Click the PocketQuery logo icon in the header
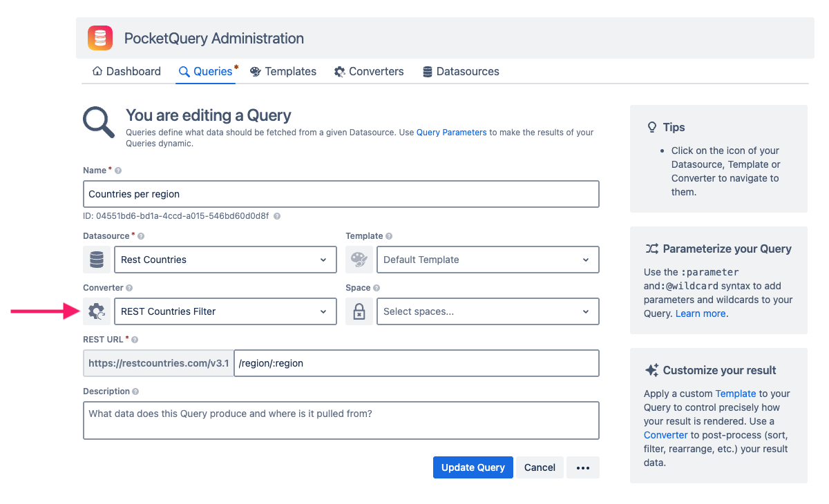The image size is (829, 504). coord(99,38)
